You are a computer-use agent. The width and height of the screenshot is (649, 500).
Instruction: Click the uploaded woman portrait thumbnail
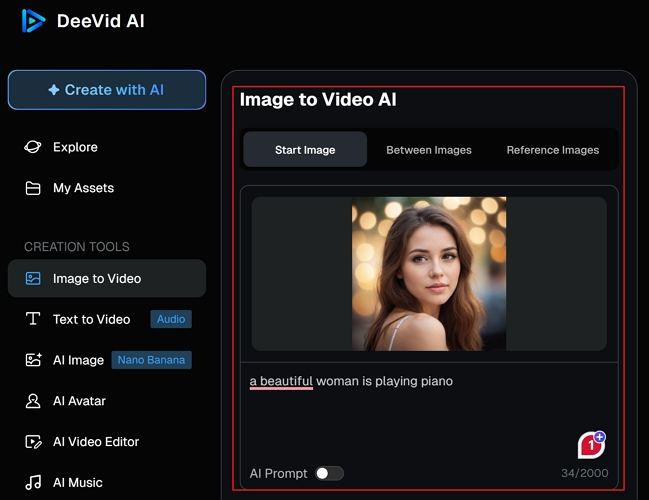point(429,274)
